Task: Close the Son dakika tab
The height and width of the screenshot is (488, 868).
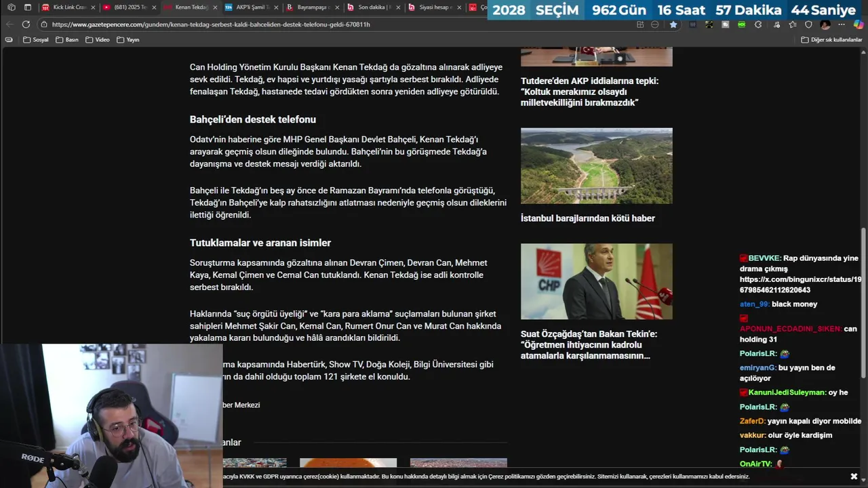Action: (398, 7)
